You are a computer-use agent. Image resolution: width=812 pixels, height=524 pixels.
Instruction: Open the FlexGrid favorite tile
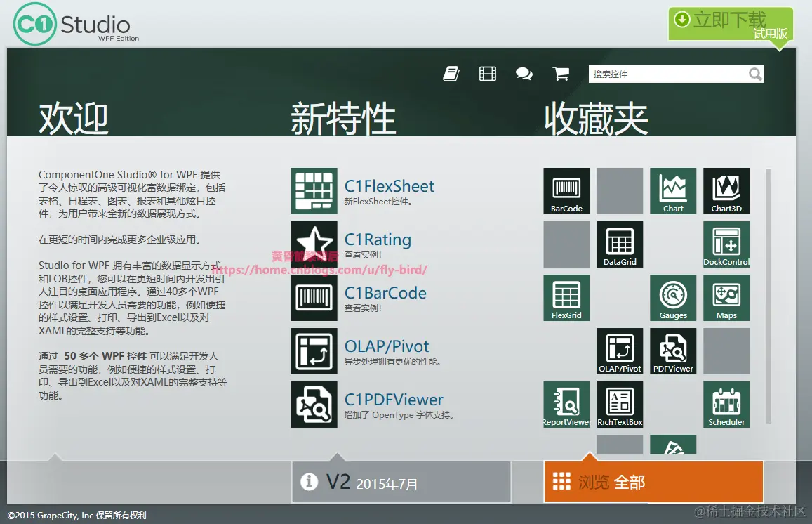click(566, 298)
